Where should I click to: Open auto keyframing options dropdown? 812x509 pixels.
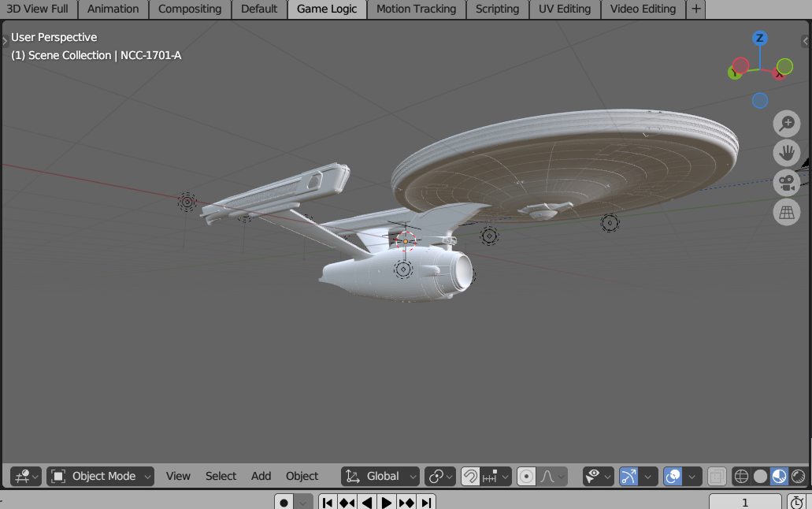click(x=303, y=502)
